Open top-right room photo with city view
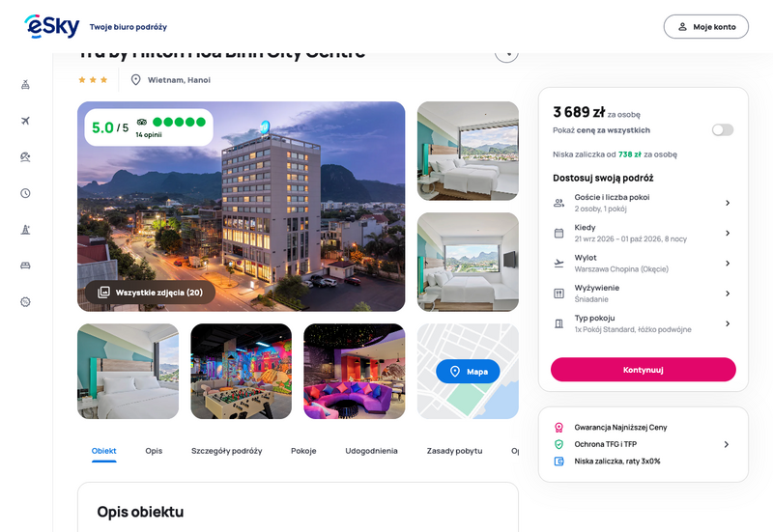Screen dimensions: 773x532 [468, 152]
